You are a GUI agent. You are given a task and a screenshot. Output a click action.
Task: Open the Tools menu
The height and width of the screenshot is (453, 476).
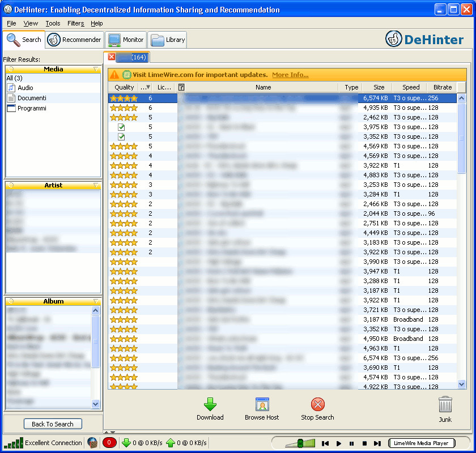tap(53, 23)
